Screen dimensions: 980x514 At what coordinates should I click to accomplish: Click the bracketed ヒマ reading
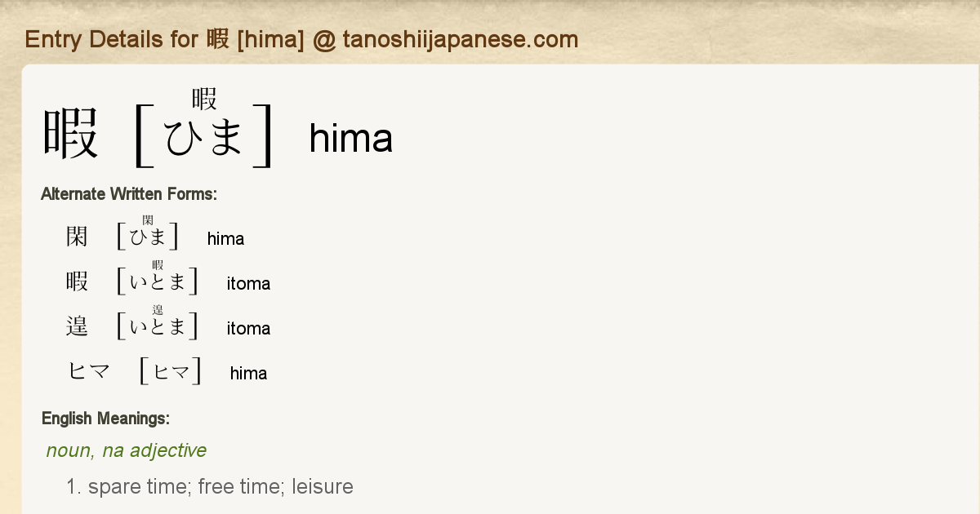click(x=171, y=372)
